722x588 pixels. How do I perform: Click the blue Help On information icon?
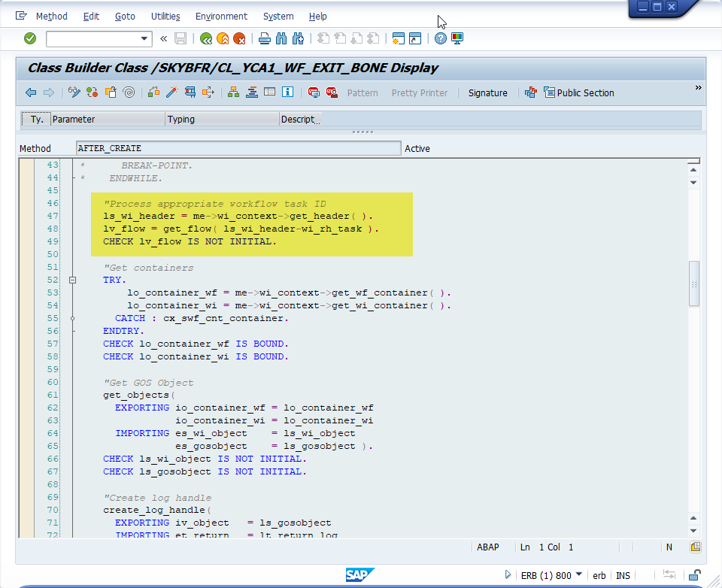pyautogui.click(x=288, y=92)
